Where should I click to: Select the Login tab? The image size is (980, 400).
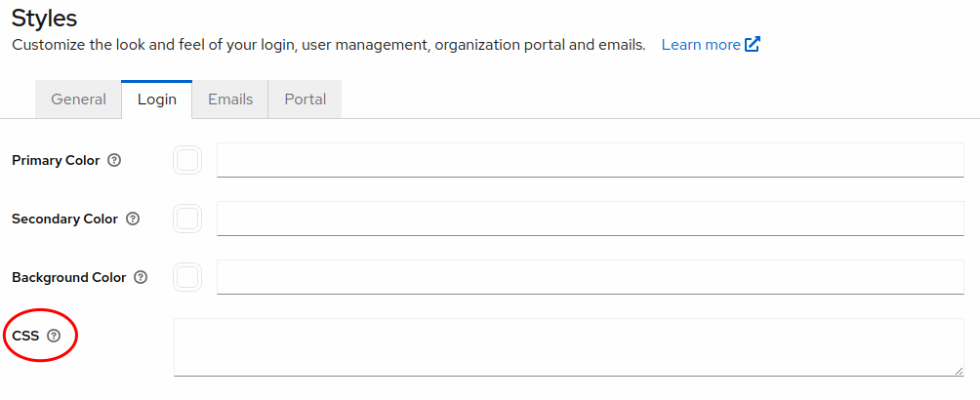click(156, 100)
